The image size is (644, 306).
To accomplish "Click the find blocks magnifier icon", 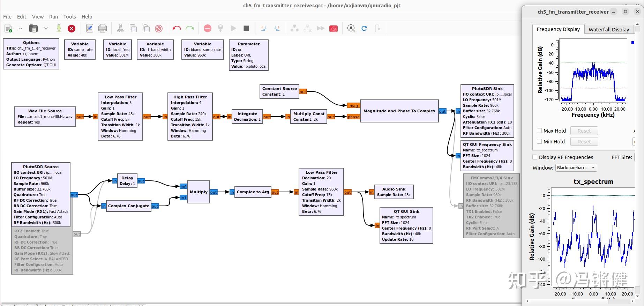I will pyautogui.click(x=351, y=29).
